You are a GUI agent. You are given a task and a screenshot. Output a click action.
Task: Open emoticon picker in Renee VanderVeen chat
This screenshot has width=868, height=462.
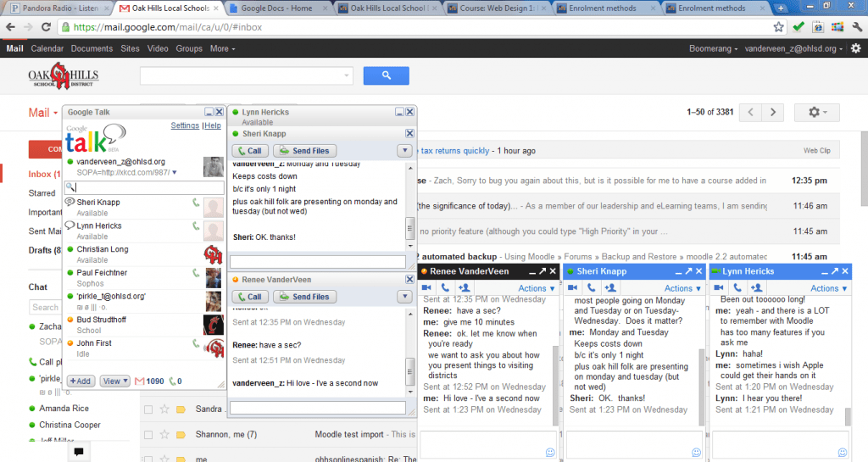[x=549, y=453]
